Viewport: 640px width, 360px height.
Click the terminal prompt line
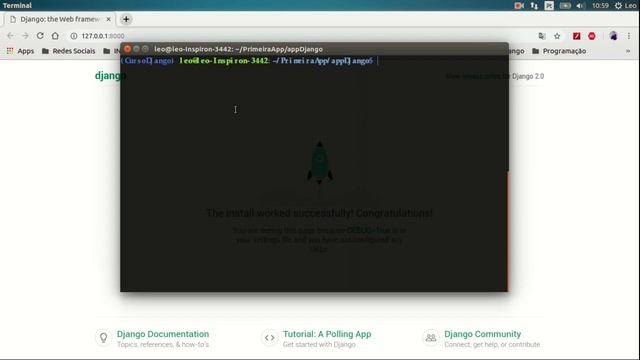(249, 61)
